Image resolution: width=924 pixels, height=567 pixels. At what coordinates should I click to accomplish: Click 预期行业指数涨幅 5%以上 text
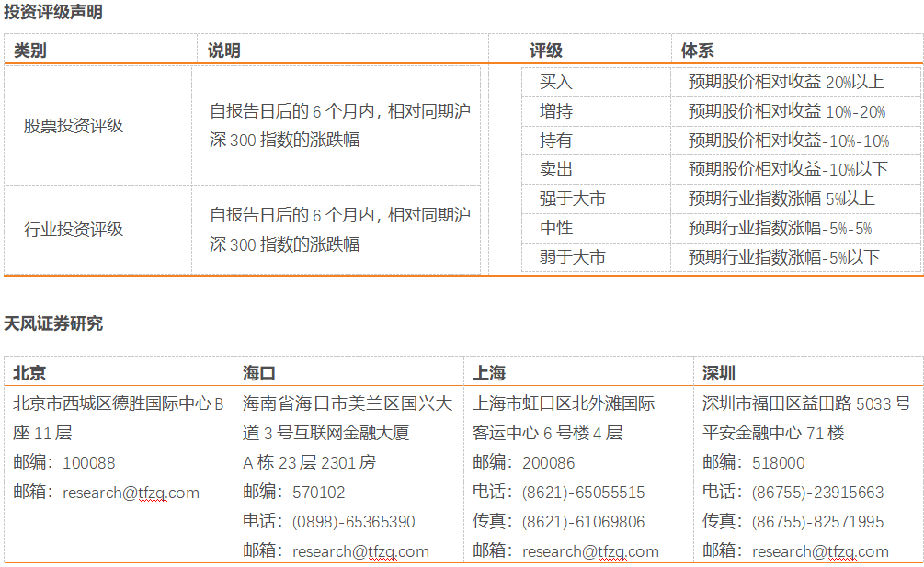click(781, 198)
